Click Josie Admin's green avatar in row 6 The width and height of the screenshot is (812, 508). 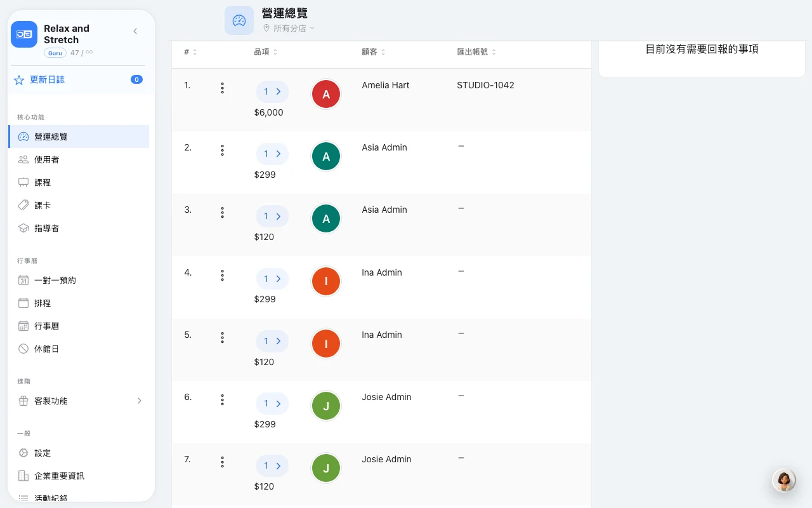coord(326,406)
